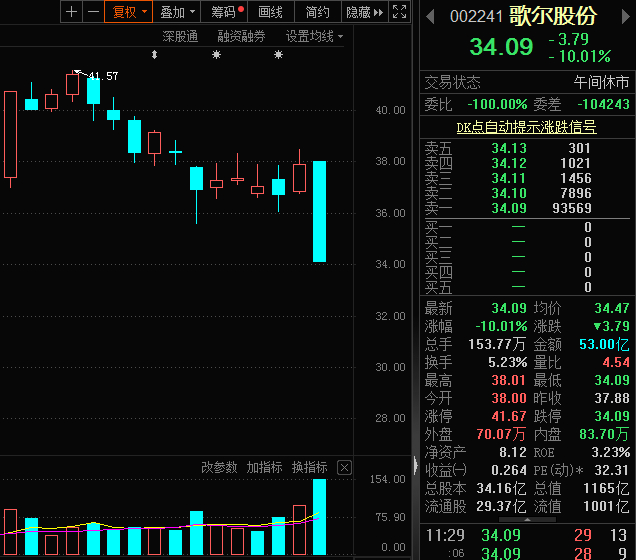
Task: Click 外盘 value 70.07万
Action: click(501, 434)
